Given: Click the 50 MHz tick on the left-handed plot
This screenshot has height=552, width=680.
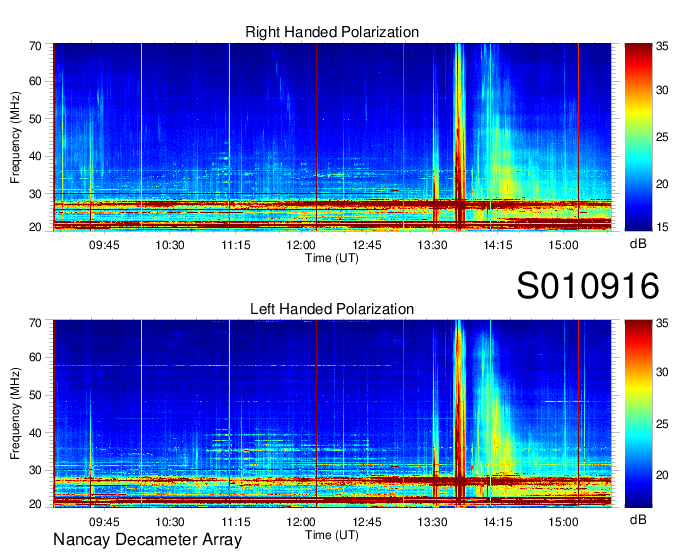Looking at the screenshot, I should (x=35, y=395).
